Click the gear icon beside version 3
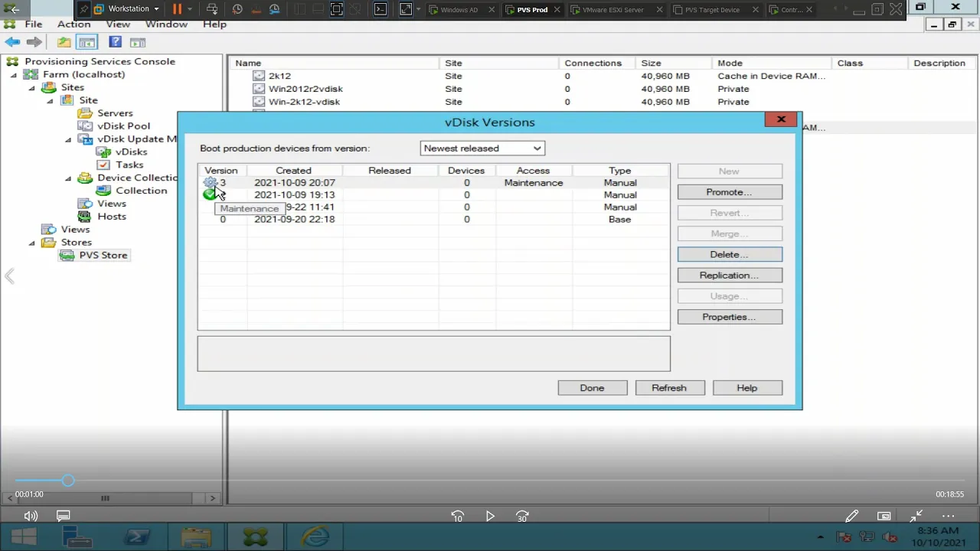The height and width of the screenshot is (551, 980). [x=210, y=182]
